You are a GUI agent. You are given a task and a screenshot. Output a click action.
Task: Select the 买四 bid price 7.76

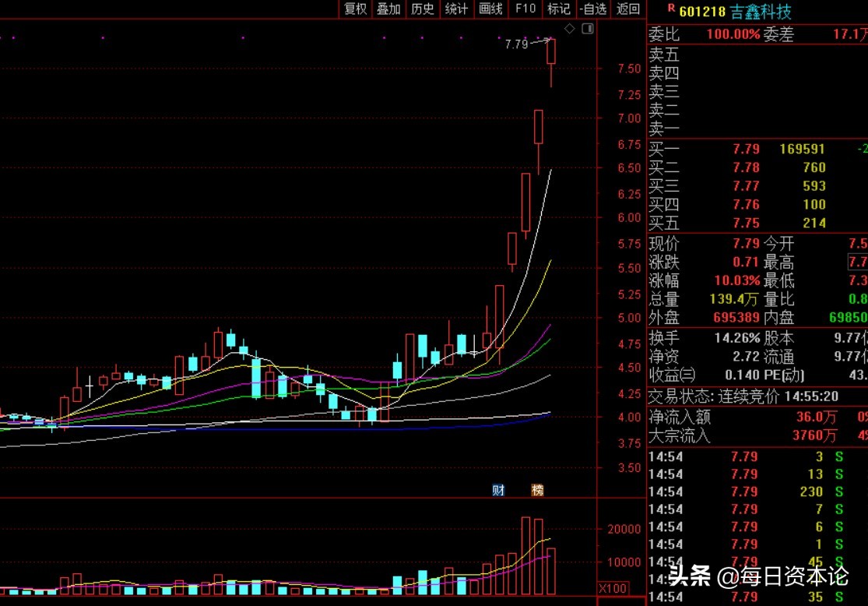pos(747,204)
